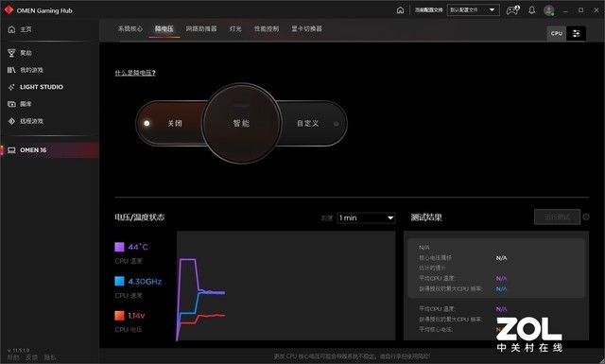Click the 核心电压偏移 result label
605x364 pixels.
pos(435,258)
